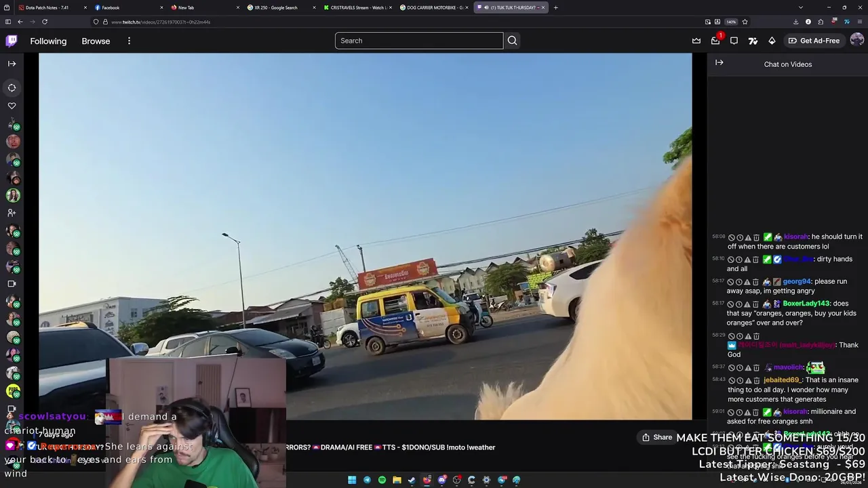Expand the left Twitch sidebar

(x=12, y=64)
